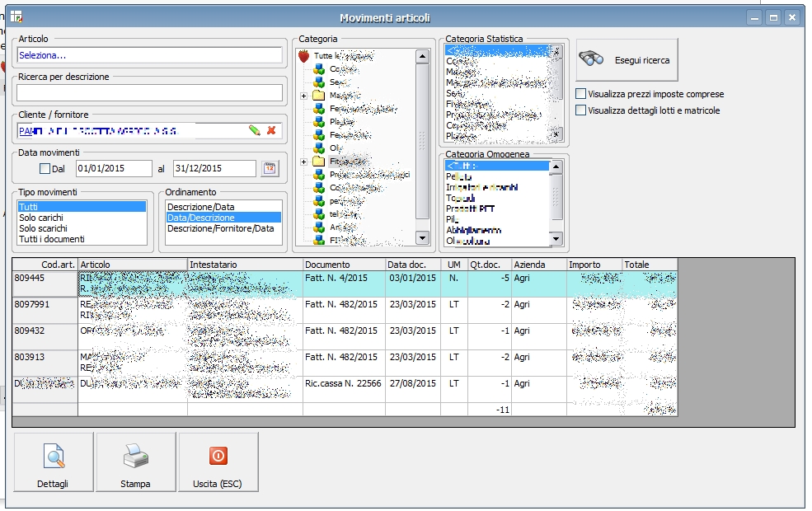Screen dimensions: 812x511
Task: Click the application icon in the title bar
Action: tap(16, 16)
